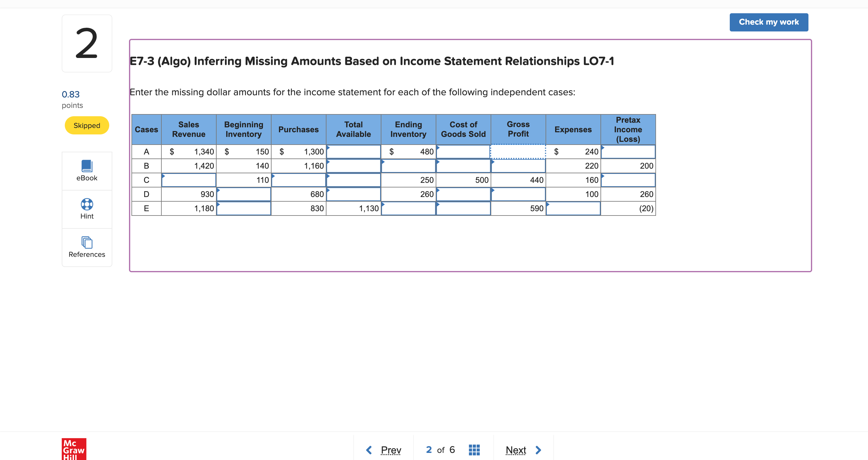This screenshot has height=460, width=868.
Task: Click the Ending Inventory cell for Case B
Action: point(408,166)
